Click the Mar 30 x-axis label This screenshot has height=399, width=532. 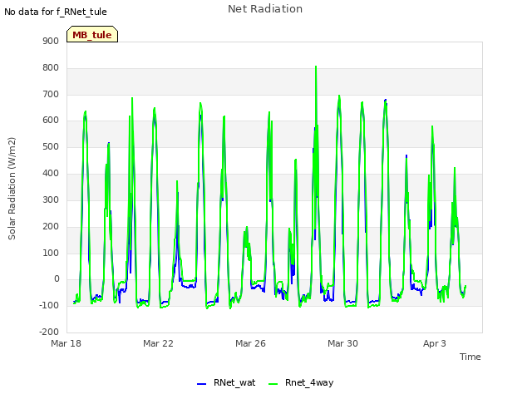click(342, 343)
